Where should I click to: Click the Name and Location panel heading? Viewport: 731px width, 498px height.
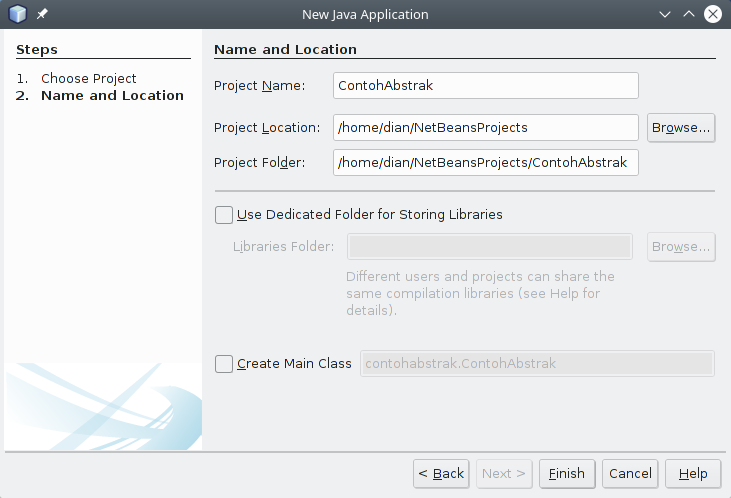coord(285,49)
